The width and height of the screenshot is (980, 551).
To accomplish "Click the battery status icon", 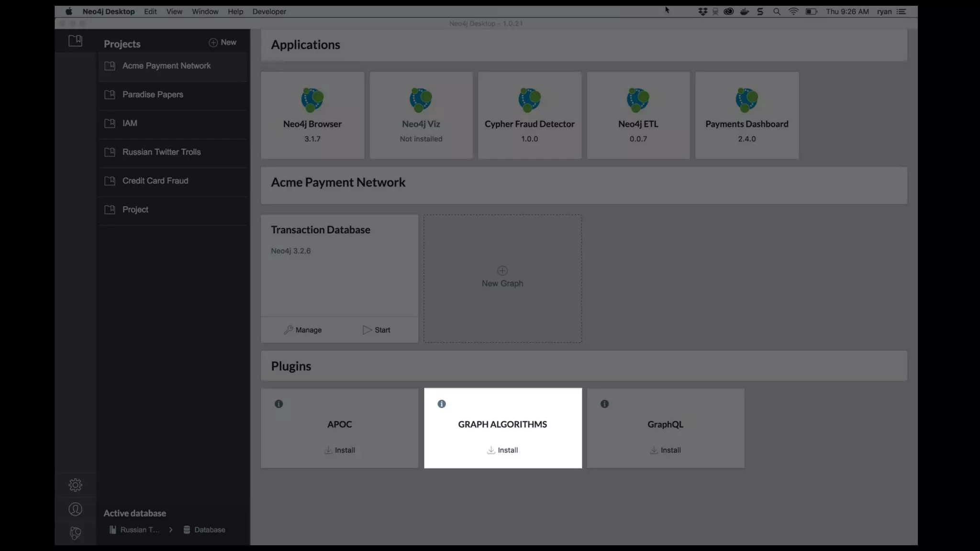I will 811,11.
